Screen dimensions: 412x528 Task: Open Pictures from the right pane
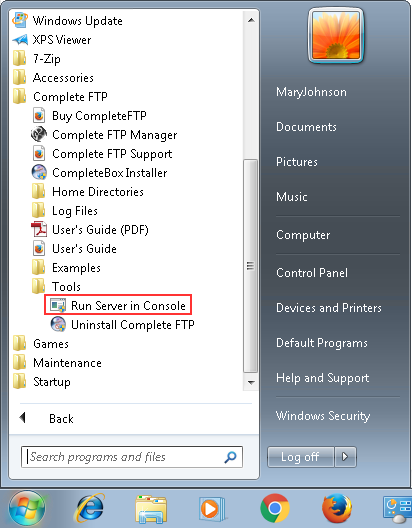pos(297,162)
